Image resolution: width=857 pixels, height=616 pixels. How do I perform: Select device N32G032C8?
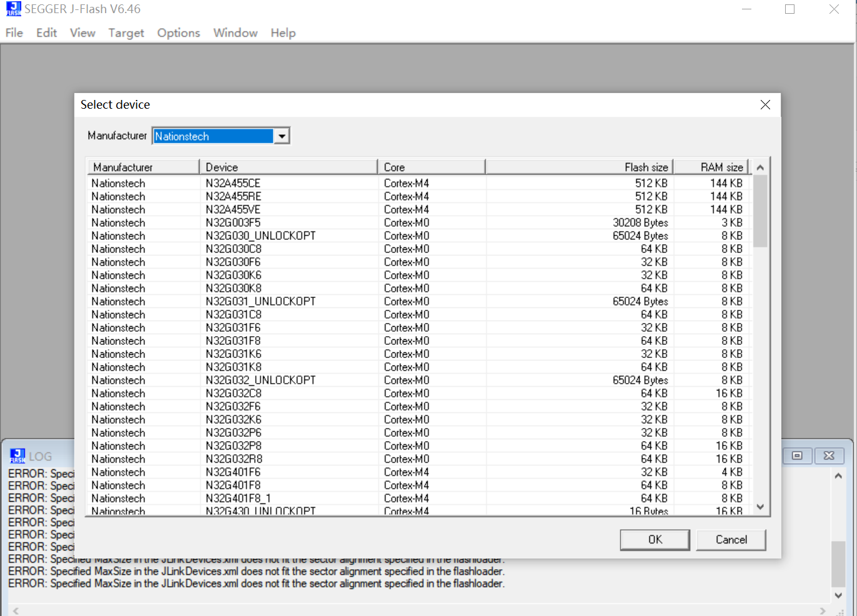pos(233,393)
